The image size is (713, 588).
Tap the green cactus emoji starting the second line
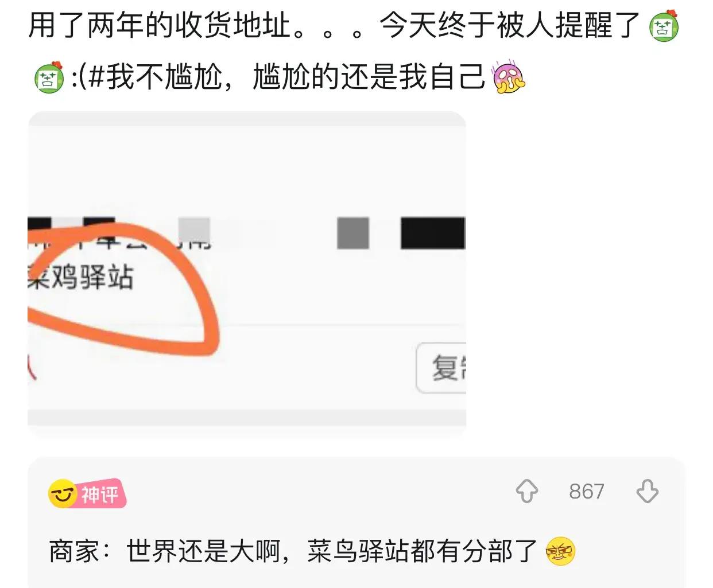(x=49, y=77)
